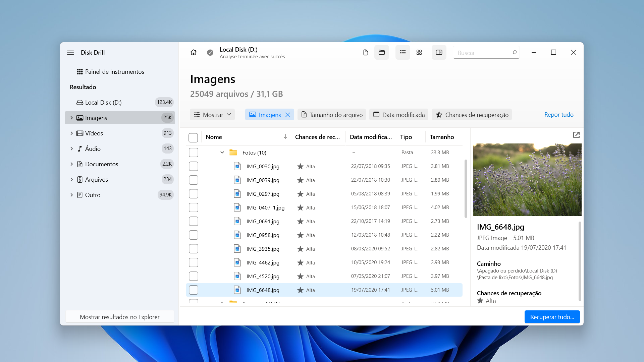Click the Painel de instrumentos grid icon
Image resolution: width=644 pixels, height=362 pixels.
click(80, 72)
